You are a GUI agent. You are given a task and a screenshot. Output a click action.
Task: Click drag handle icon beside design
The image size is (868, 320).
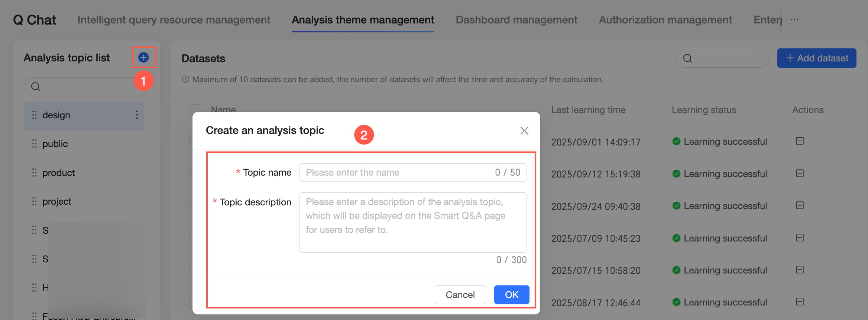coord(34,115)
